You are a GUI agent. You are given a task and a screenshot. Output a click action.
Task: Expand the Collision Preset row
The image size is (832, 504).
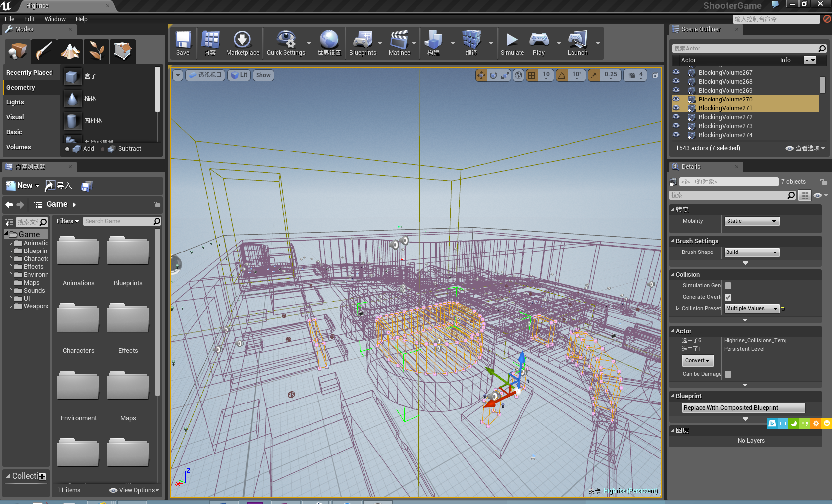pos(677,309)
